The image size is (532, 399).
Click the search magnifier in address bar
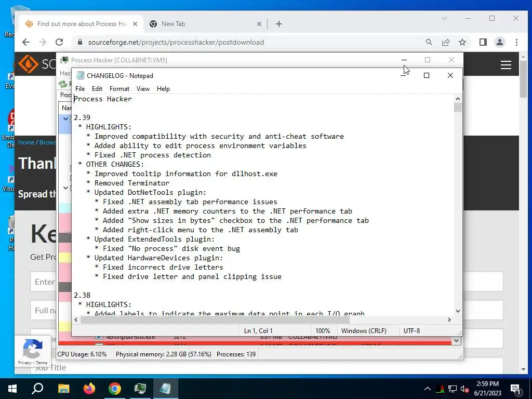click(429, 42)
